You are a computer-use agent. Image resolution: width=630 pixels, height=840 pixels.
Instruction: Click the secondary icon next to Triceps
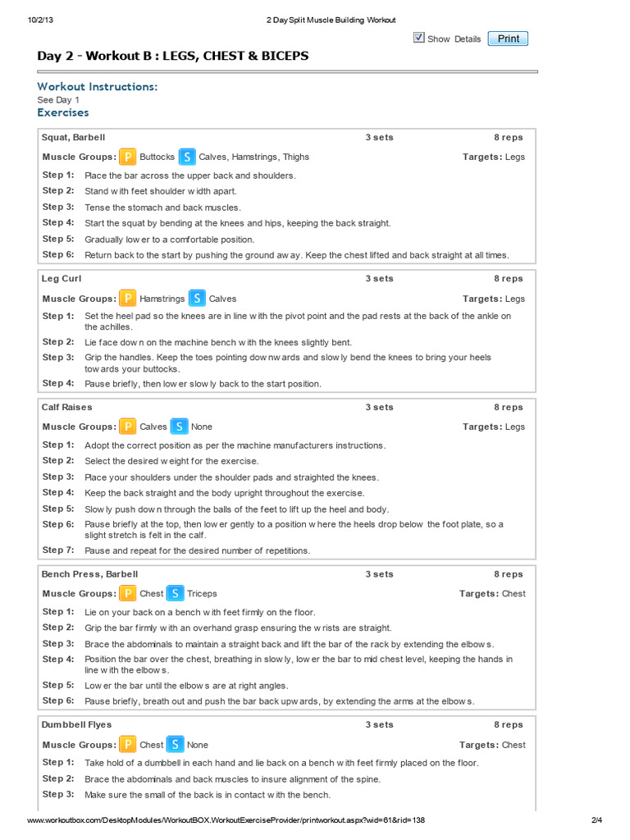pos(176,594)
